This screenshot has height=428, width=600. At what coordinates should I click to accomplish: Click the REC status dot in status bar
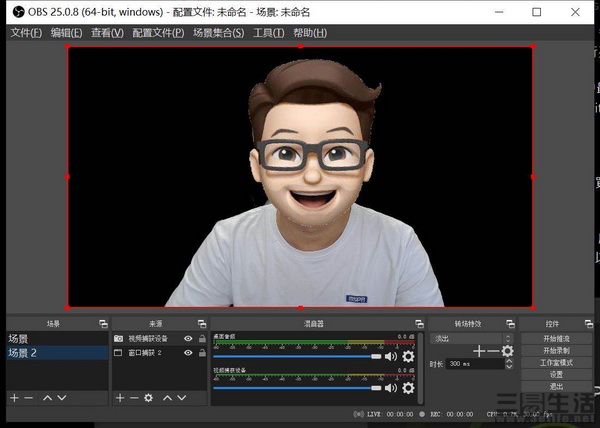(x=422, y=414)
